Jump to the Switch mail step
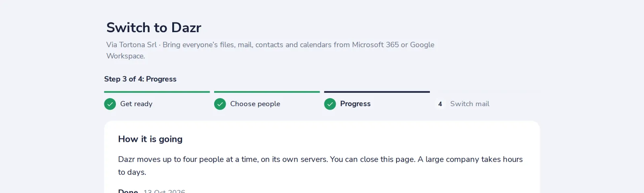644x193 pixels. click(470, 104)
